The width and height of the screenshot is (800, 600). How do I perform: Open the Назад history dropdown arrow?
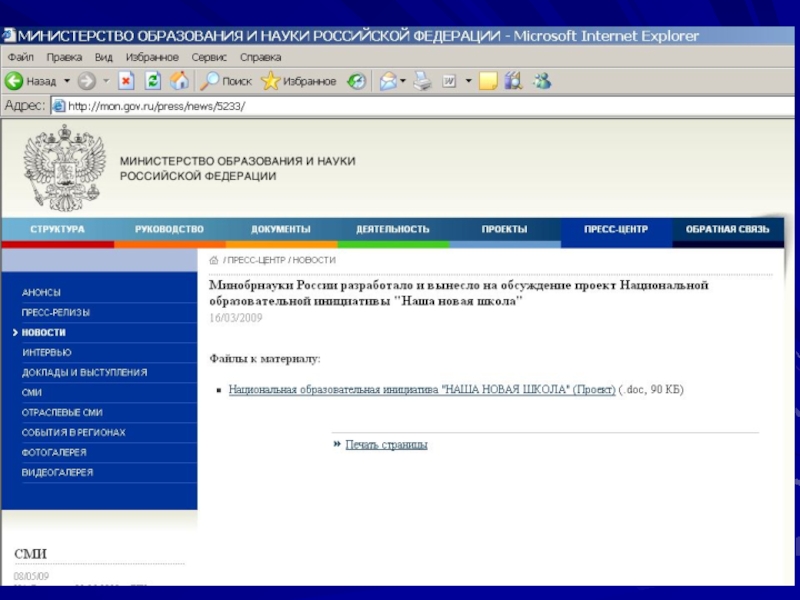click(67, 81)
